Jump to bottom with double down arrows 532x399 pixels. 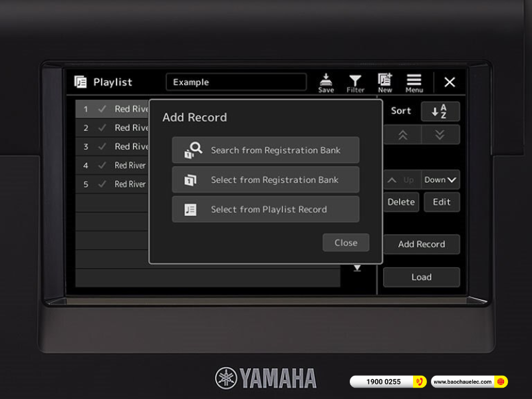pyautogui.click(x=440, y=134)
